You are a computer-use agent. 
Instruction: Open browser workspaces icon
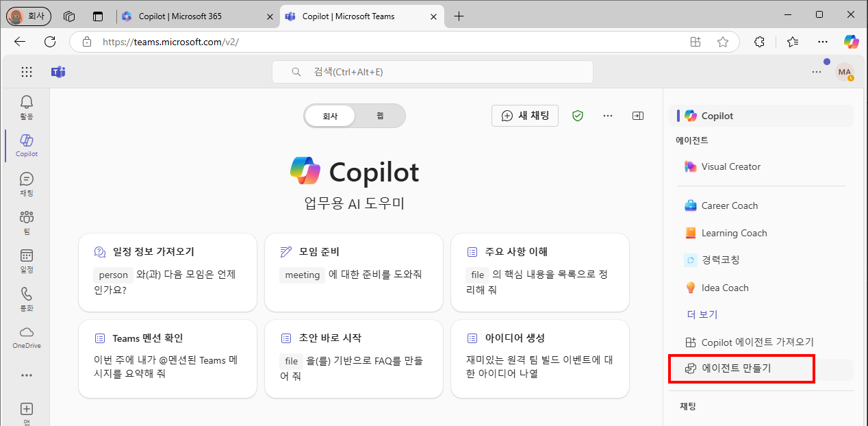click(68, 16)
